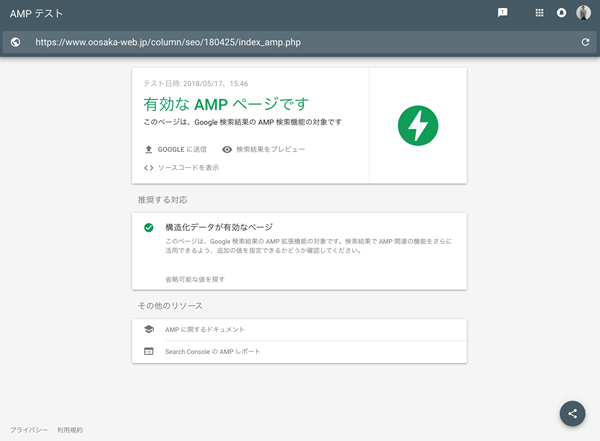Screen dimensions: 600x441
Task: Click the eye icon for preview
Action: pyautogui.click(x=227, y=149)
